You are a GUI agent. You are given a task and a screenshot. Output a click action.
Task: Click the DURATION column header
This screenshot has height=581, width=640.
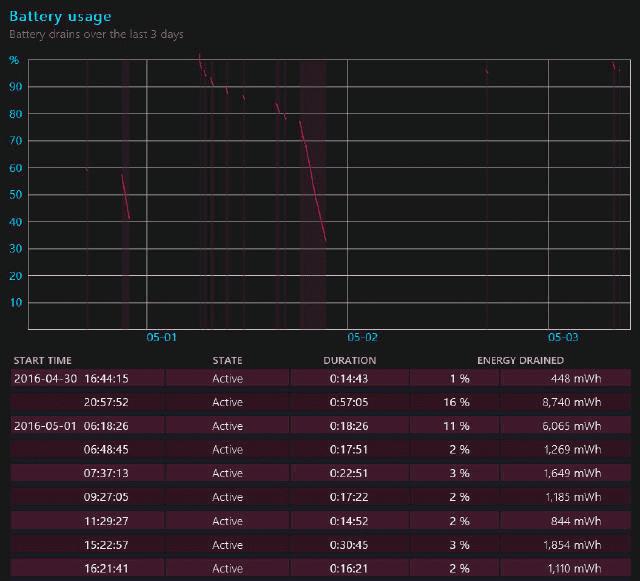point(349,360)
